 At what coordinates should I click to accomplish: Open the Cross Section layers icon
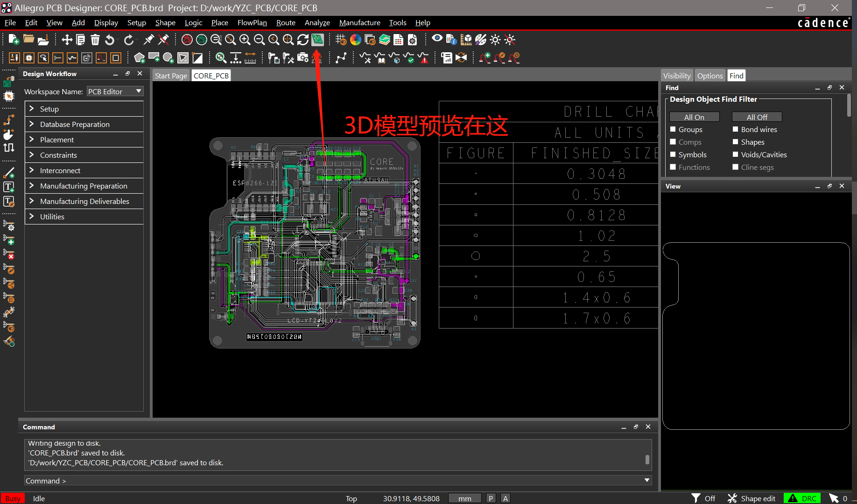point(384,40)
